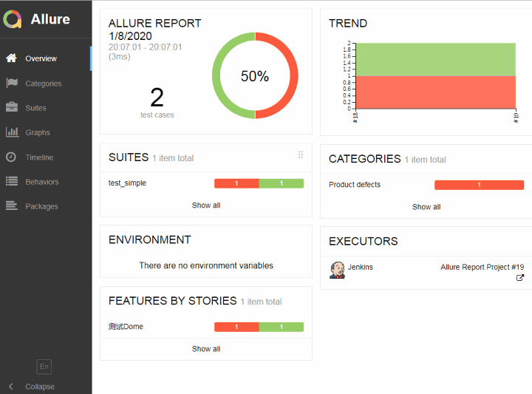This screenshot has width=532, height=394.
Task: Click the FEATURES BY STORIES heading
Action: click(x=172, y=301)
